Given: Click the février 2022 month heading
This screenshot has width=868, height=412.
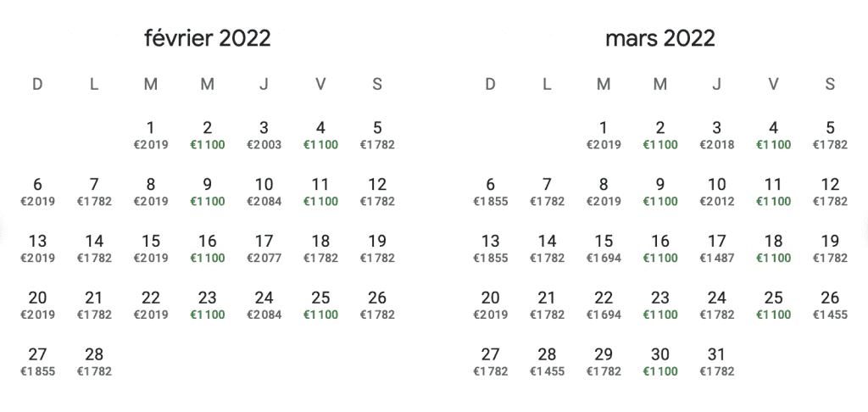Looking at the screenshot, I should (208, 38).
